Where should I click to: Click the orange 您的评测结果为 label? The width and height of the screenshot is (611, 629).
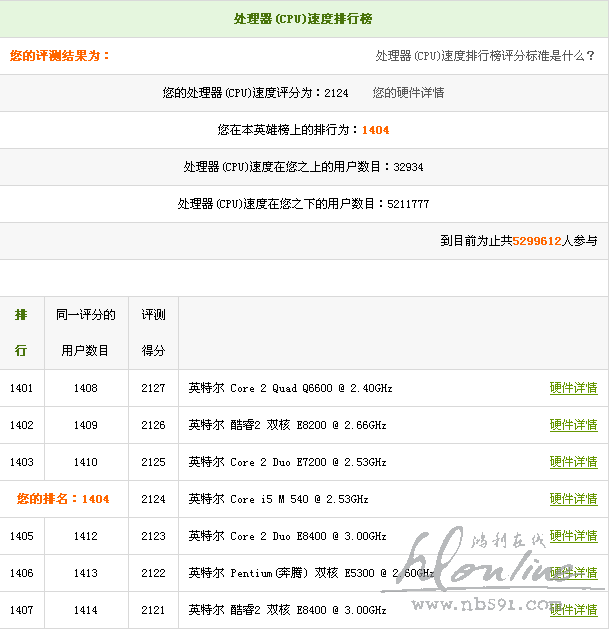pos(60,56)
